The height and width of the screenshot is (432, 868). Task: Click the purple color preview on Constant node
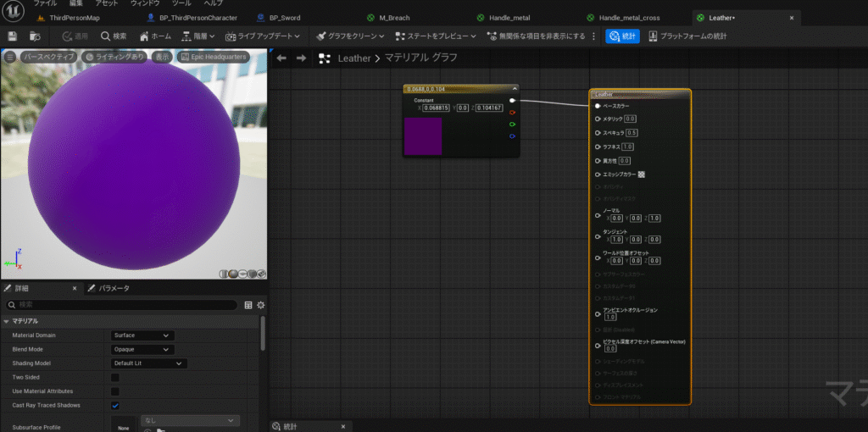[423, 136]
